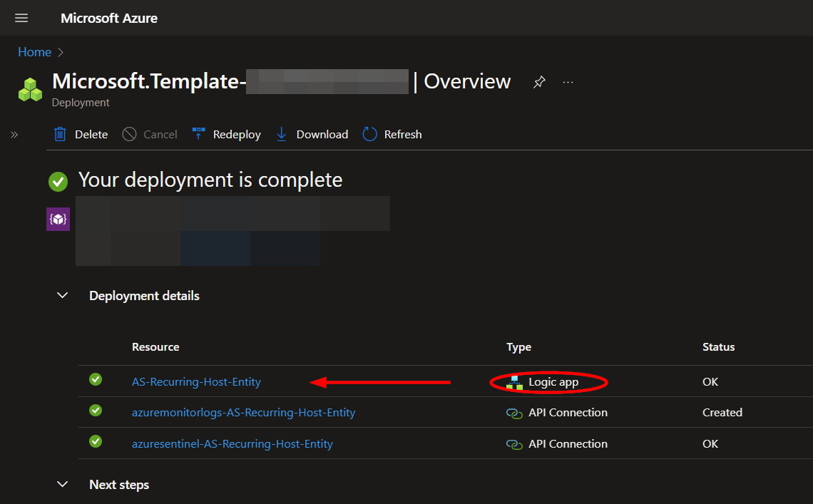This screenshot has height=504, width=813.
Task: Select the Redeploy toolbar label
Action: pos(237,134)
